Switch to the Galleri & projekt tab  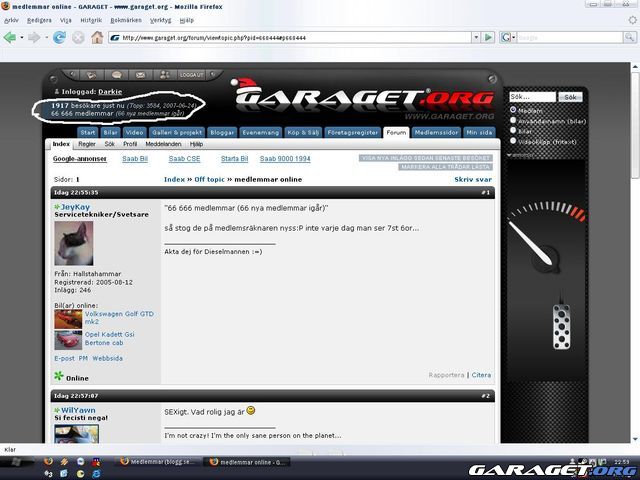tap(177, 132)
